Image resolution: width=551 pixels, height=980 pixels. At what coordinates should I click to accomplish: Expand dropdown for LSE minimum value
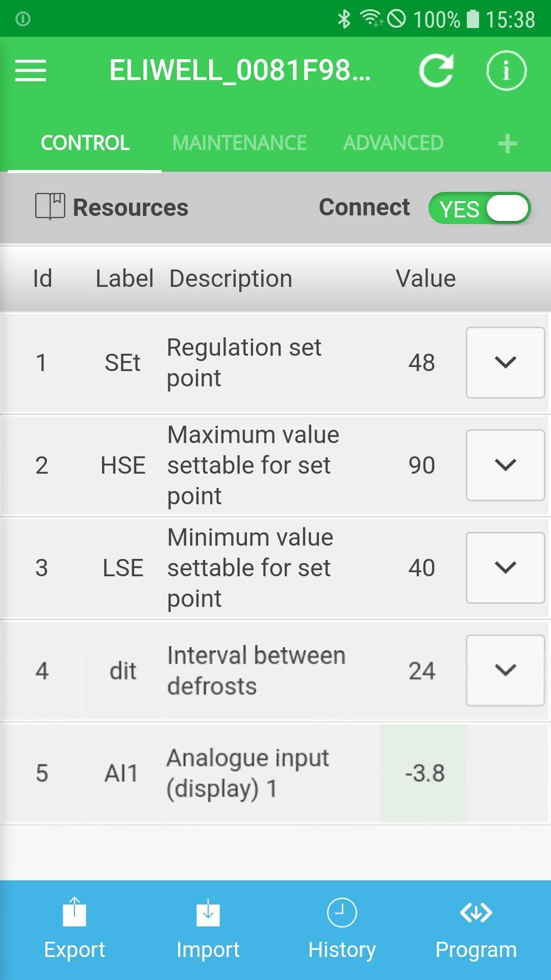point(505,568)
